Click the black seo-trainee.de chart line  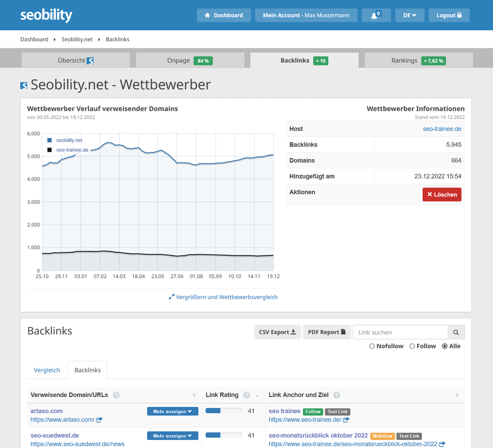tap(157, 254)
